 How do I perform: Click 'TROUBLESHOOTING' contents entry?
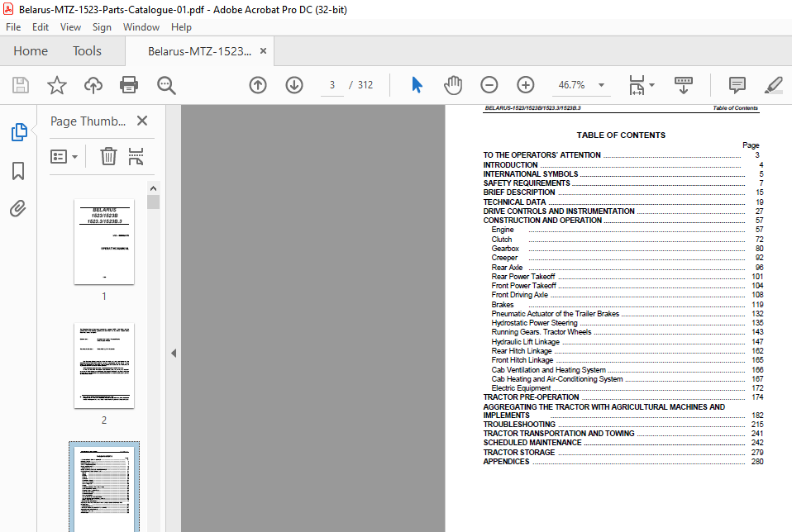click(519, 425)
